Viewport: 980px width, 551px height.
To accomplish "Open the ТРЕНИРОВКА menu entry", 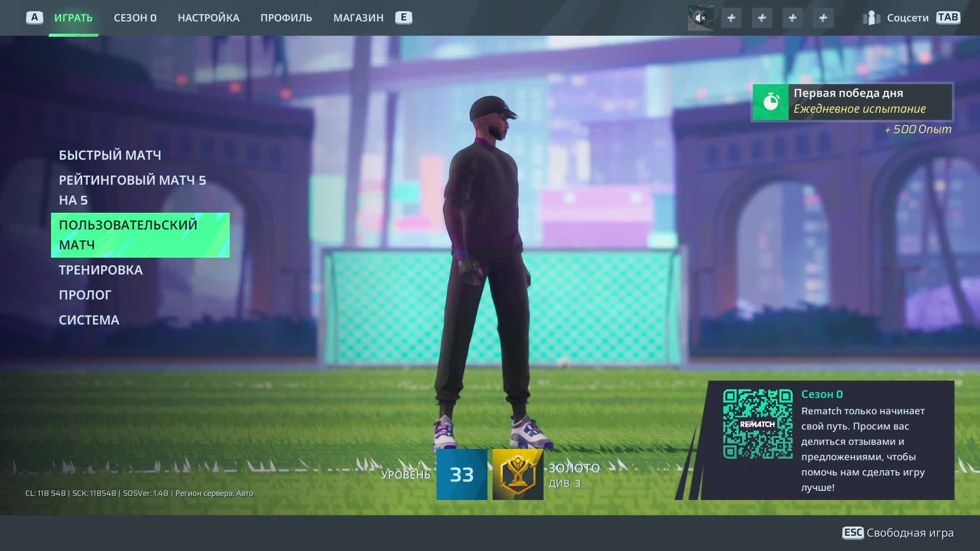I will tap(101, 270).
